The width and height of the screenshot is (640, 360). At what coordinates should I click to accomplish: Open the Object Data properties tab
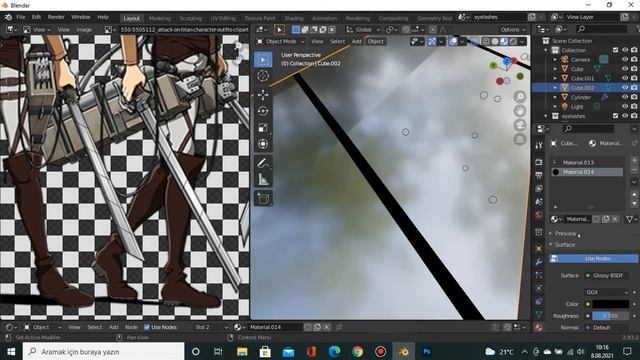(x=539, y=314)
